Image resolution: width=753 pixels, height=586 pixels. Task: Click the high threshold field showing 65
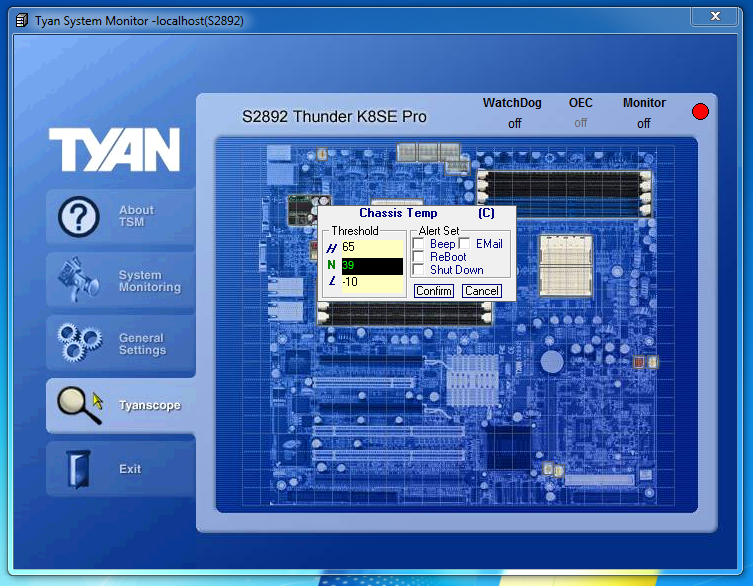371,247
